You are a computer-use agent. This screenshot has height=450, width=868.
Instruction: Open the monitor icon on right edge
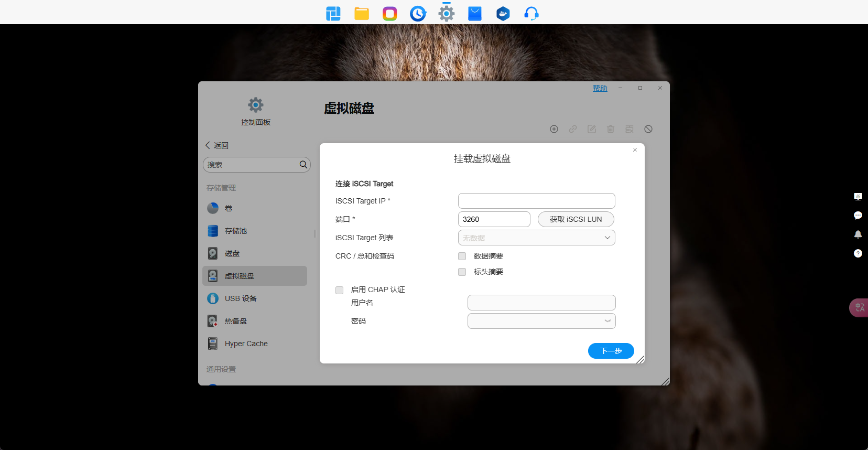coord(858,197)
